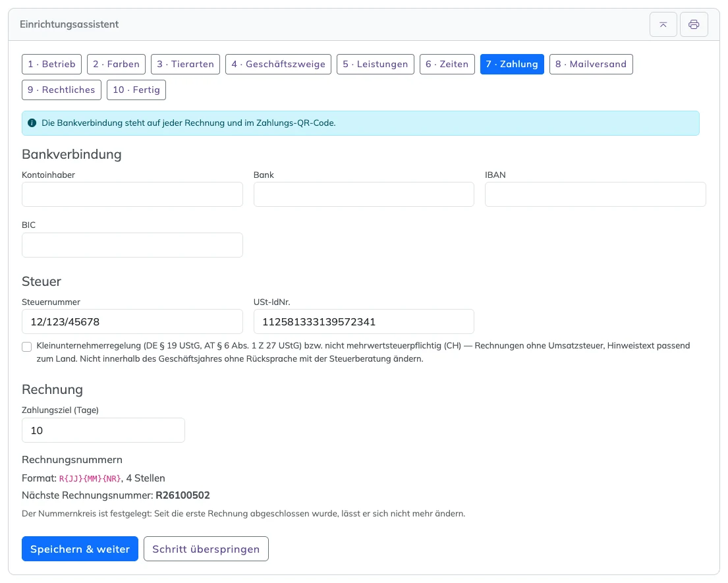
Task: Focus the IBAN input field
Action: [595, 194]
